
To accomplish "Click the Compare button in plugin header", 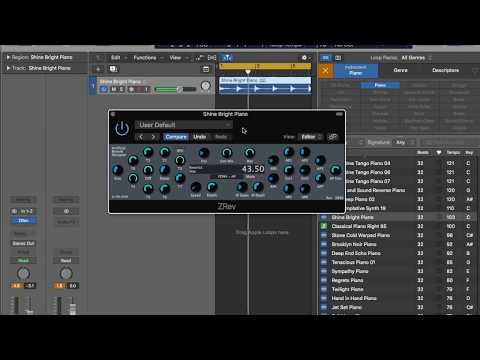I will point(176,137).
